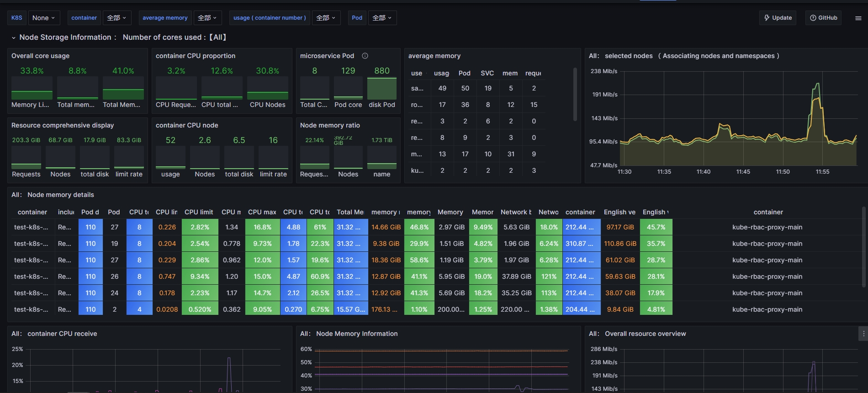Click the 33.8% Memory Li... gauge

click(32, 87)
